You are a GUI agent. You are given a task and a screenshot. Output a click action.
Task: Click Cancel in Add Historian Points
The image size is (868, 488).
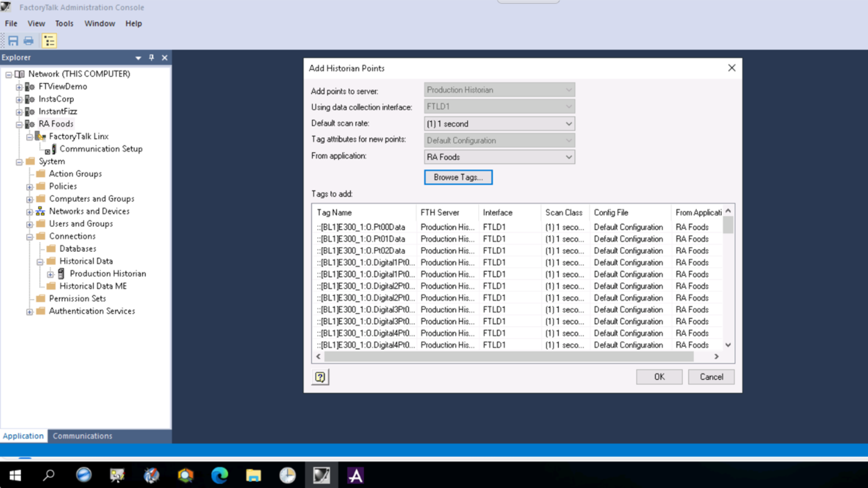coord(711,377)
